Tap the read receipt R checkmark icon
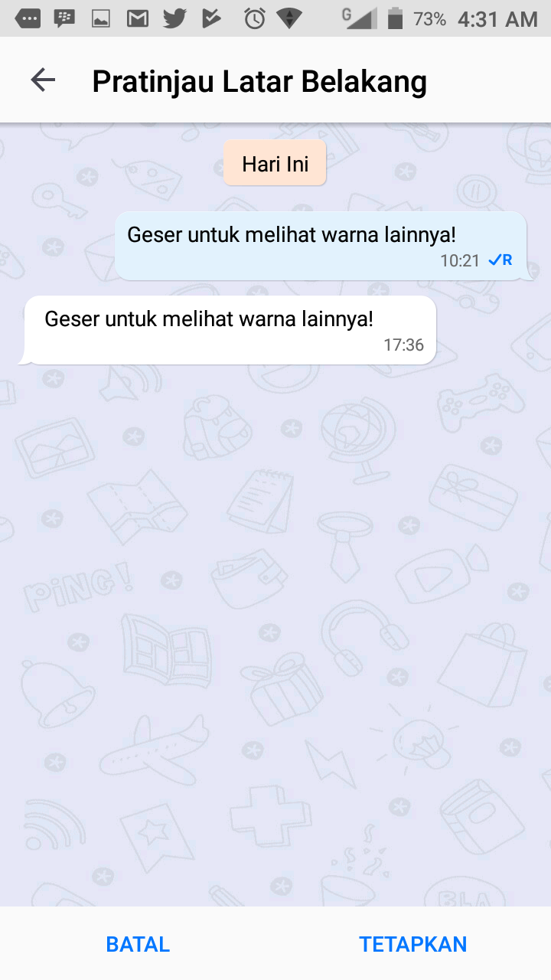Viewport: 551px width, 980px height. (500, 260)
